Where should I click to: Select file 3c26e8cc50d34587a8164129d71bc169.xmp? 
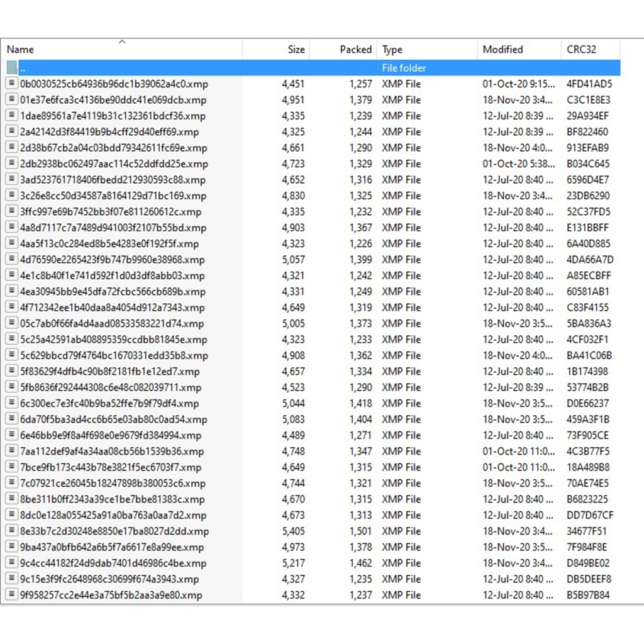(x=113, y=196)
